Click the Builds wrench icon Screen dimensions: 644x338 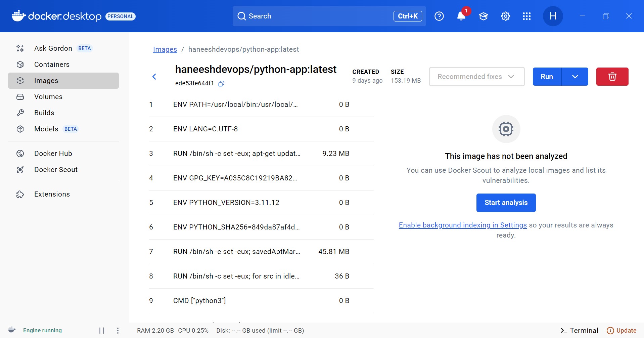[20, 113]
